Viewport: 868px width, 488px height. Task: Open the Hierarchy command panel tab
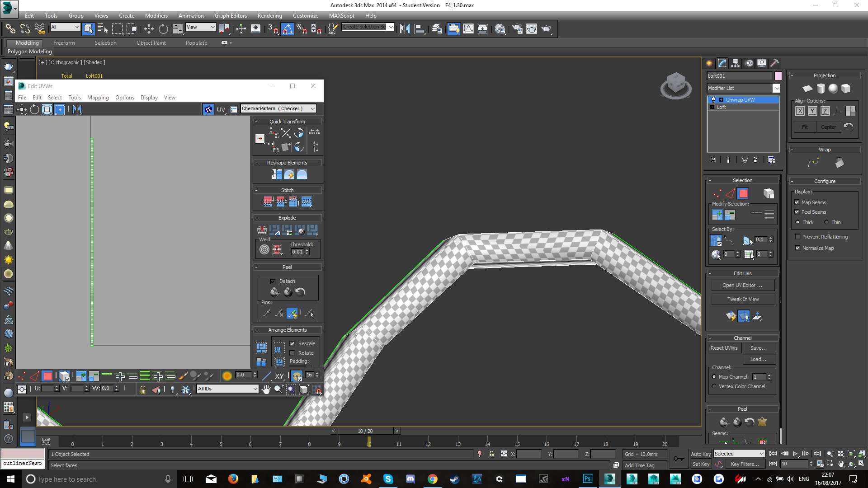(736, 63)
